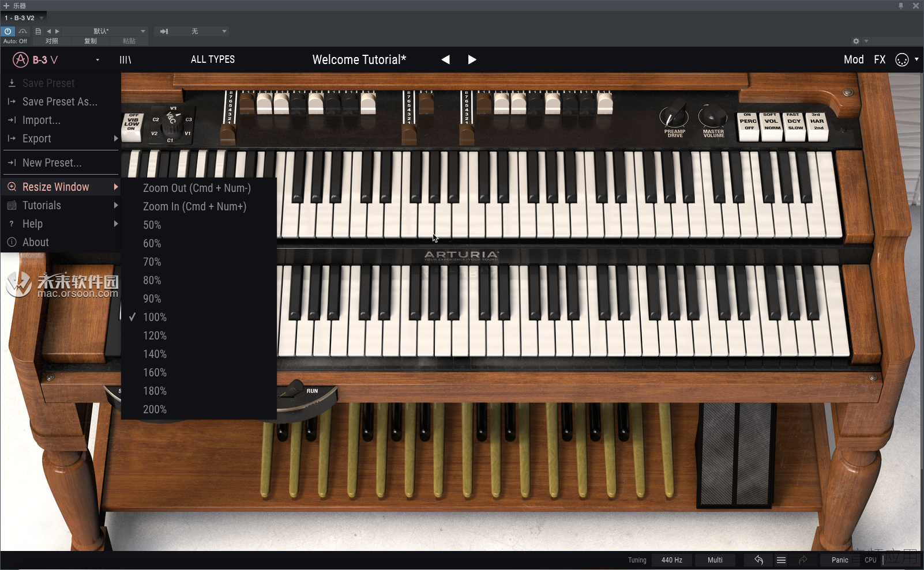Click the redo arrow in status bar
Viewport: 924px width, 570px height.
tap(803, 560)
